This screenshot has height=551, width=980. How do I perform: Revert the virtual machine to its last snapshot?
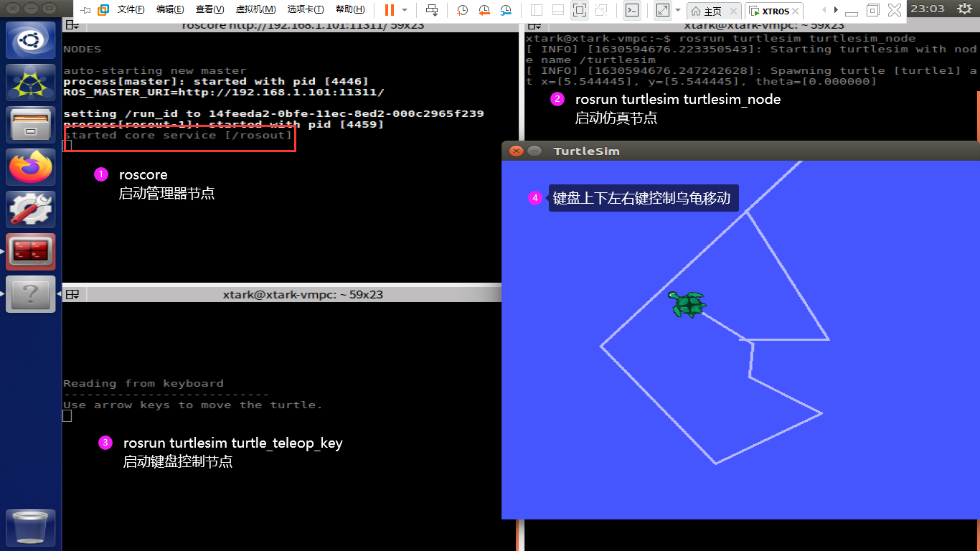point(484,10)
